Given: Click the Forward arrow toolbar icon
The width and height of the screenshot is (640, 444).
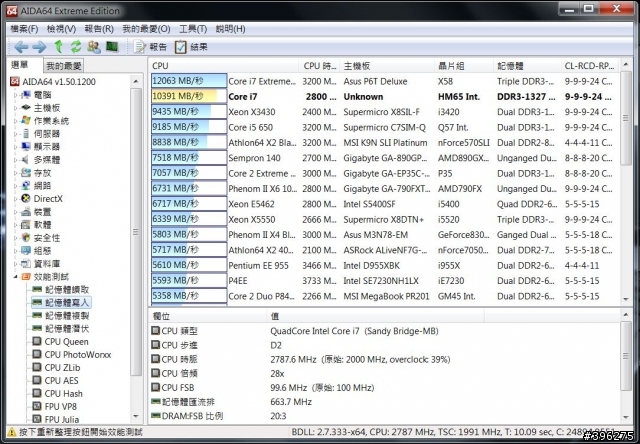Looking at the screenshot, I should pos(39,47).
